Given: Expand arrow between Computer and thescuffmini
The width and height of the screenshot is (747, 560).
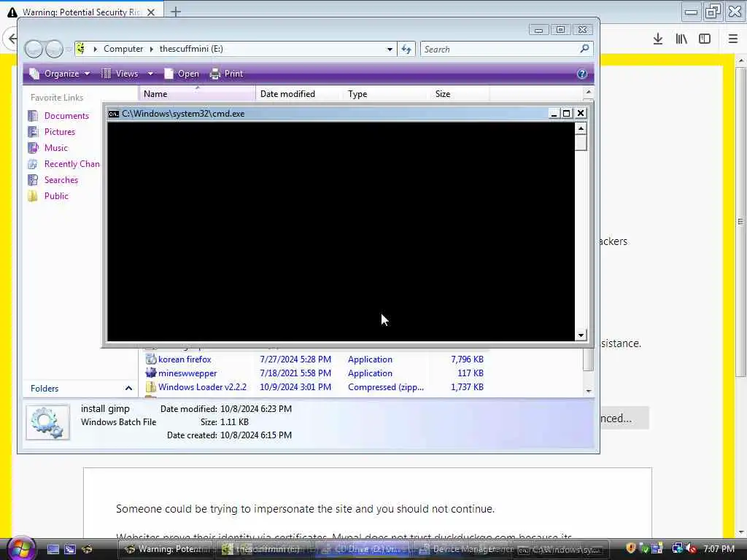Looking at the screenshot, I should 152,49.
